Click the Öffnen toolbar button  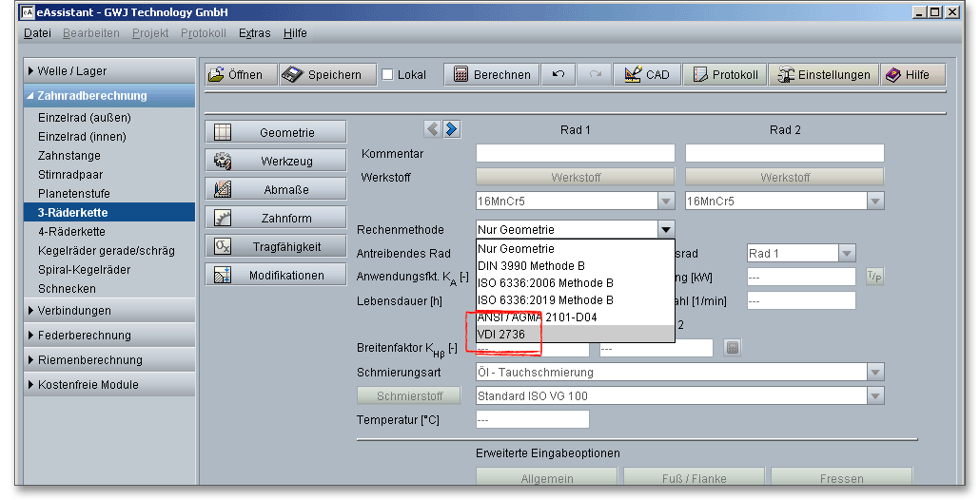click(x=241, y=75)
